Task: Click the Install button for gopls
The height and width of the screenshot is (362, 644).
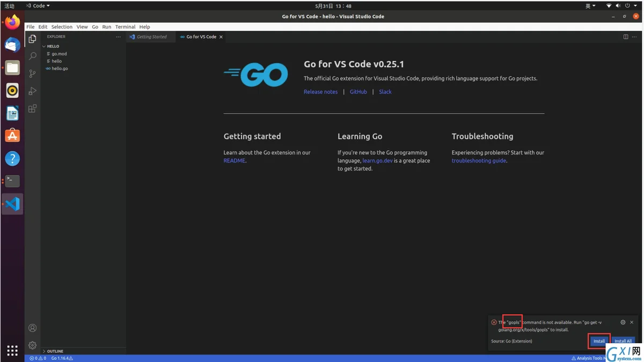Action: tap(599, 341)
